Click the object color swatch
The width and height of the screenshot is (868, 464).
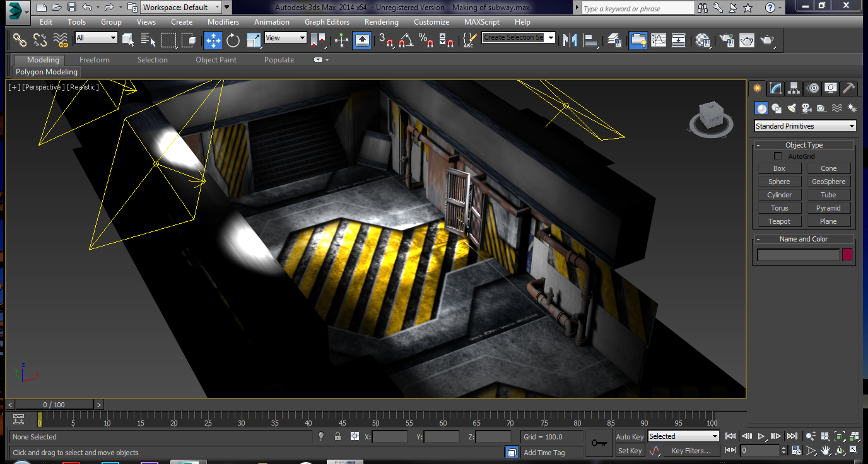click(847, 255)
